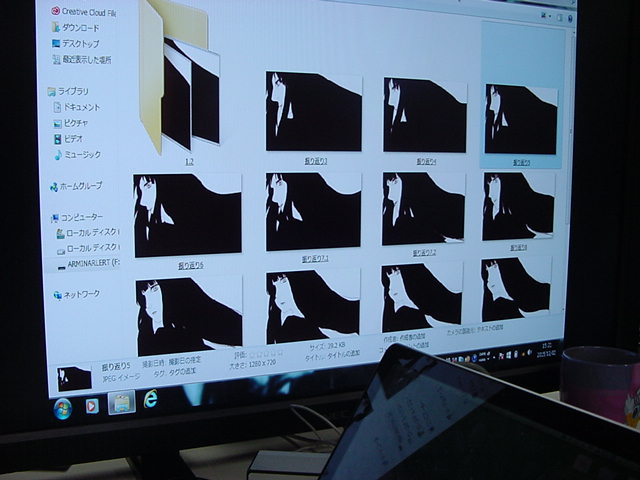Select ホームグループ in the sidebar
The height and width of the screenshot is (480, 640).
click(x=76, y=186)
